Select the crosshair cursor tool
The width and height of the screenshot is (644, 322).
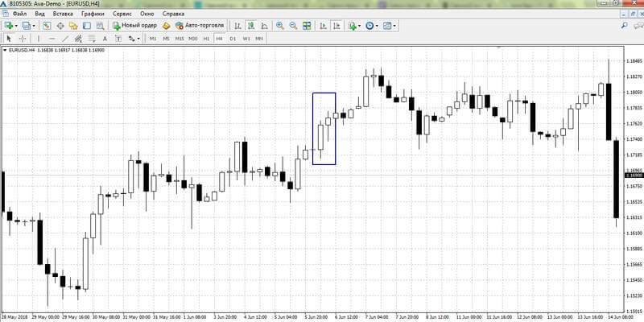[x=23, y=39]
